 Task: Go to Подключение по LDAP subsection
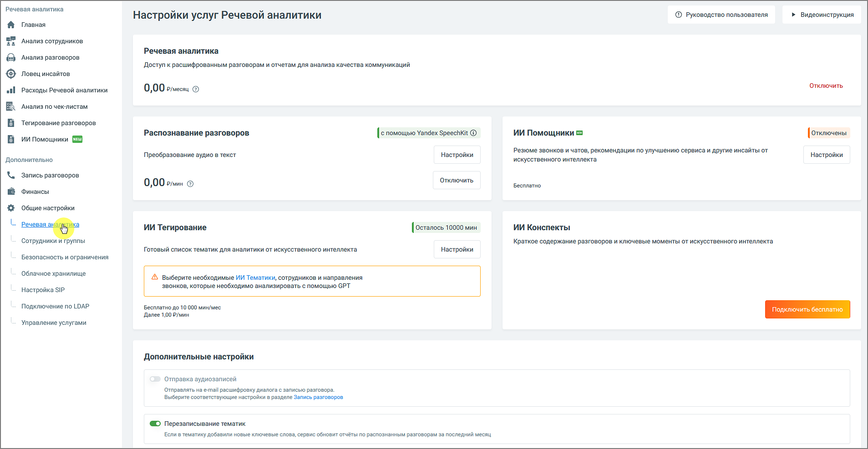click(55, 306)
